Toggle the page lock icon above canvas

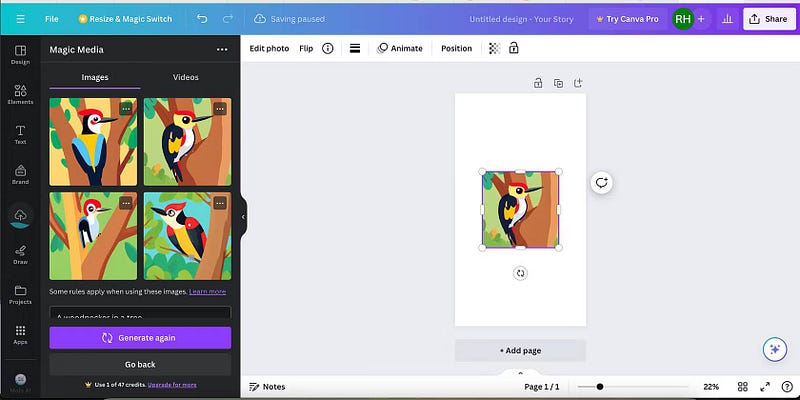click(538, 83)
